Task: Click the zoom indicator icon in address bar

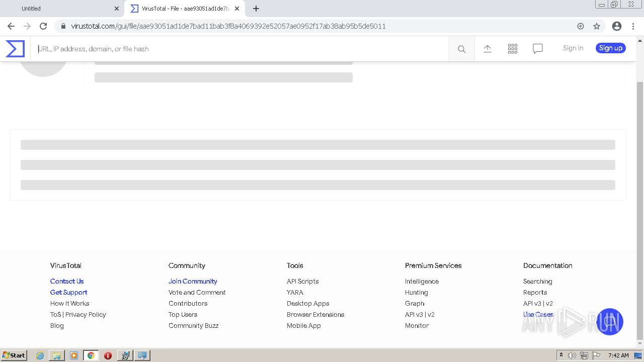Action: point(581,26)
